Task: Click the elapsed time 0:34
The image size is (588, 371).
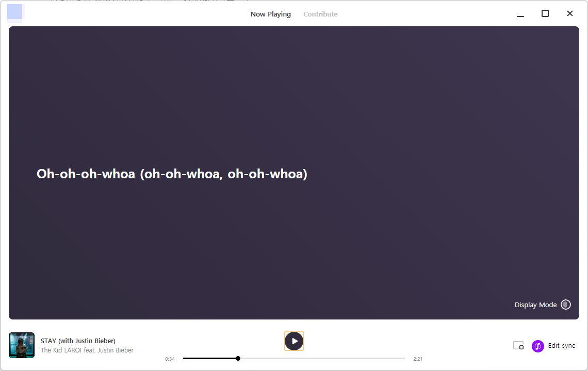Action: coord(170,359)
